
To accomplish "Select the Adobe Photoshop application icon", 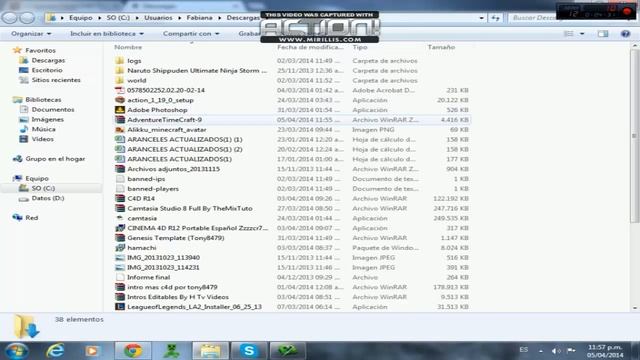I will 120,110.
